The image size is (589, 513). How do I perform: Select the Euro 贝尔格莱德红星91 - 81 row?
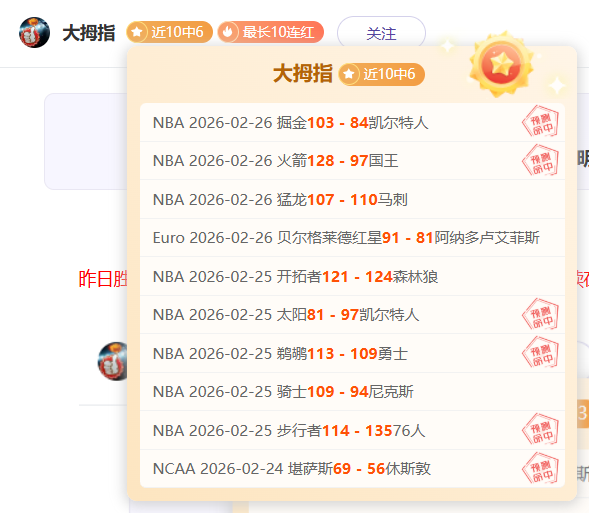coord(352,238)
